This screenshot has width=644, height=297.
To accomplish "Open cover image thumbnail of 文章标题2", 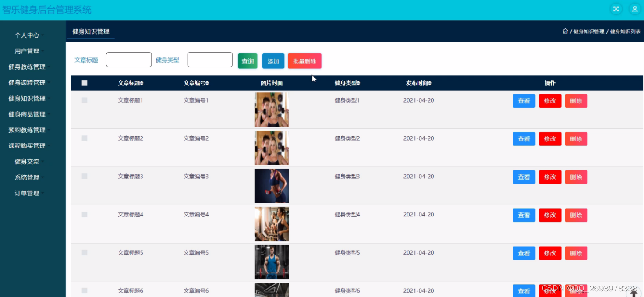I will [x=272, y=148].
